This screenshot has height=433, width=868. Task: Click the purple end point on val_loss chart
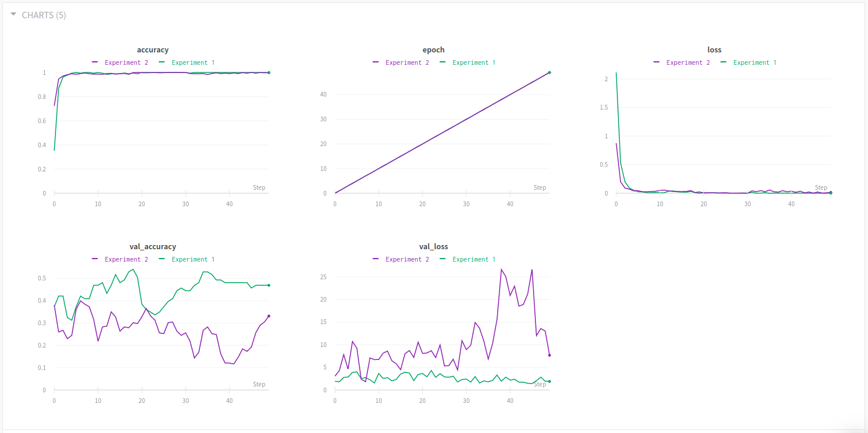[x=550, y=355]
